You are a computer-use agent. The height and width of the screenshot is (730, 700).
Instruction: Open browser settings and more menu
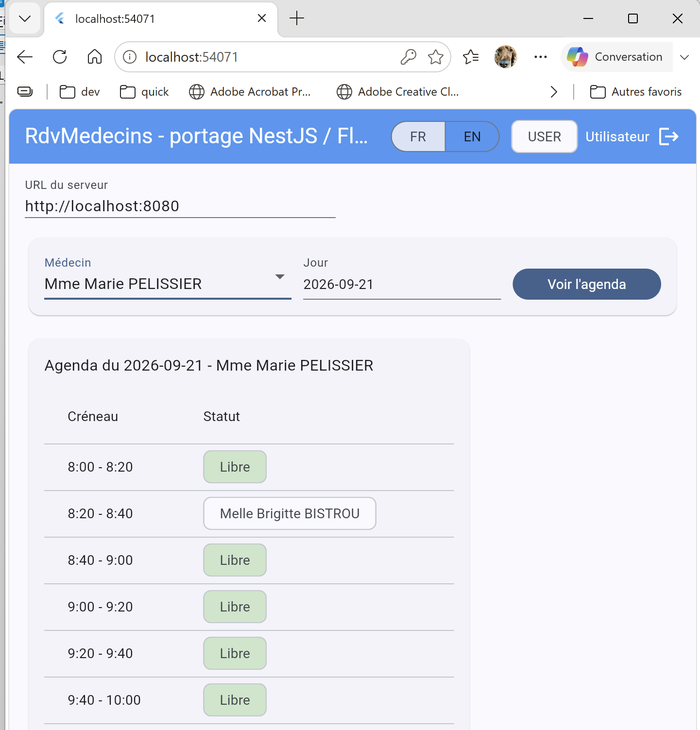tap(541, 57)
